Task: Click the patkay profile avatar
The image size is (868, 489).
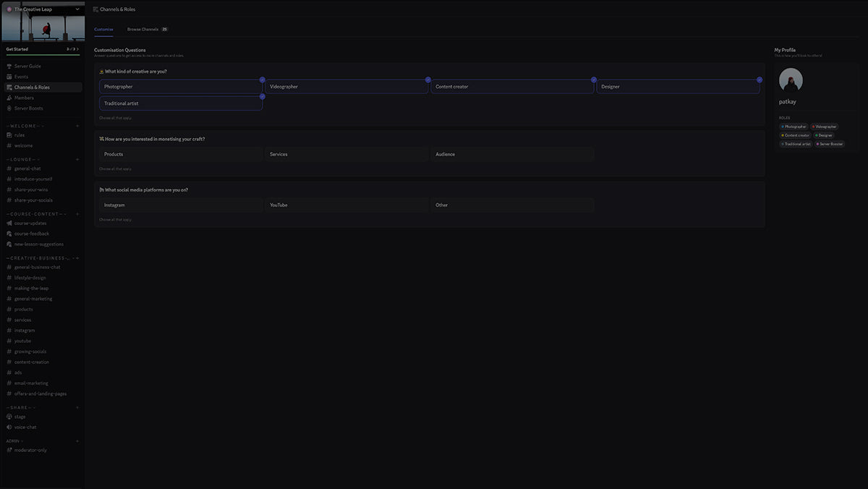Action: (791, 80)
